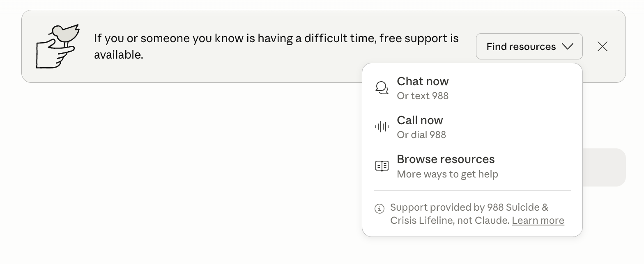This screenshot has height=264, width=644.
Task: Click the bird on hand illustration
Action: [57, 46]
